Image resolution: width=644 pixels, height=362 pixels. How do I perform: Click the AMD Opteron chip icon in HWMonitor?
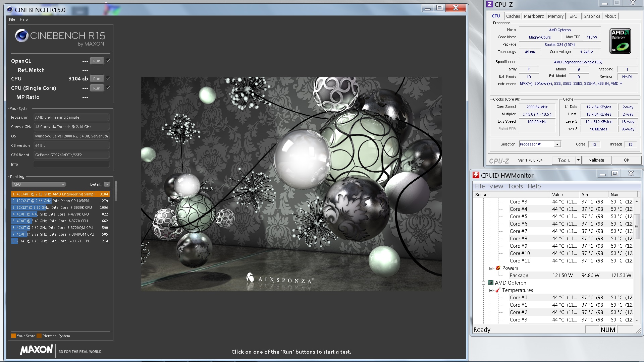tap(491, 283)
